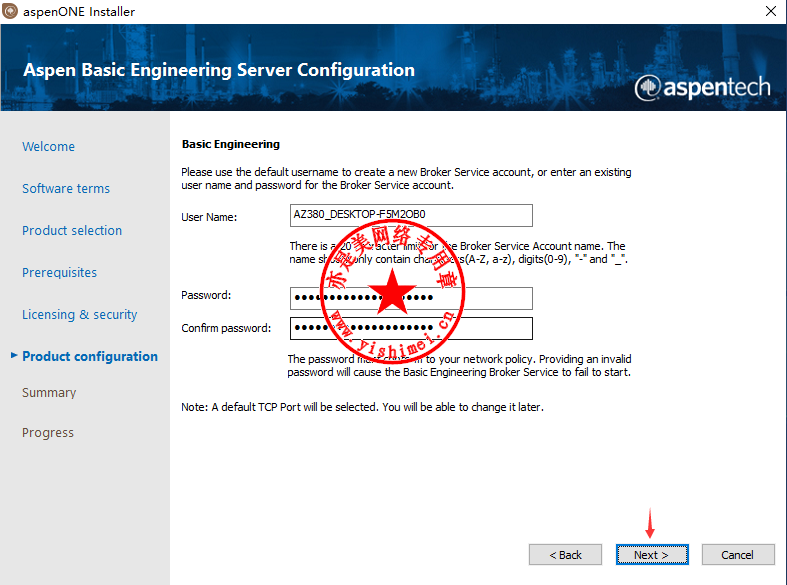Jump to Prerequisites step

point(59,272)
